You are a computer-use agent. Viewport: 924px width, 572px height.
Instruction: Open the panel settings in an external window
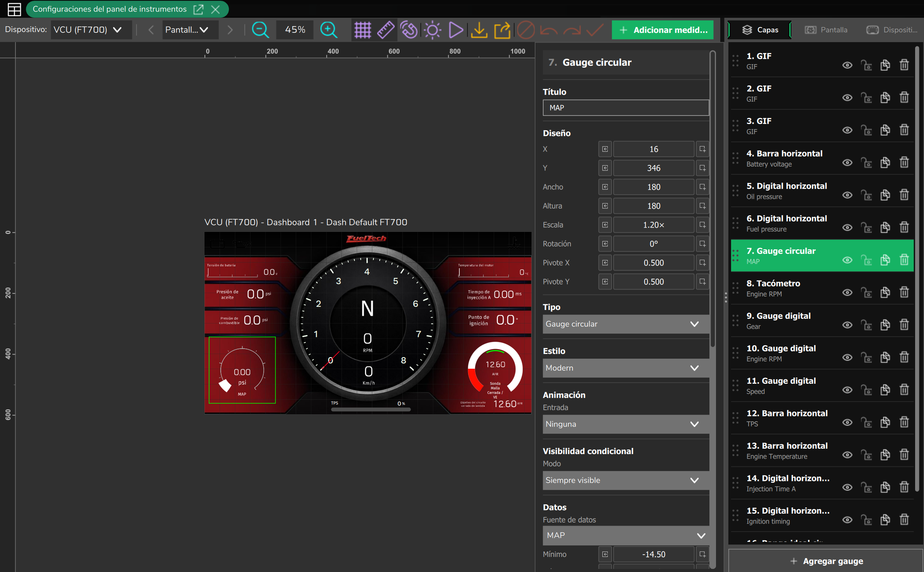click(x=198, y=9)
